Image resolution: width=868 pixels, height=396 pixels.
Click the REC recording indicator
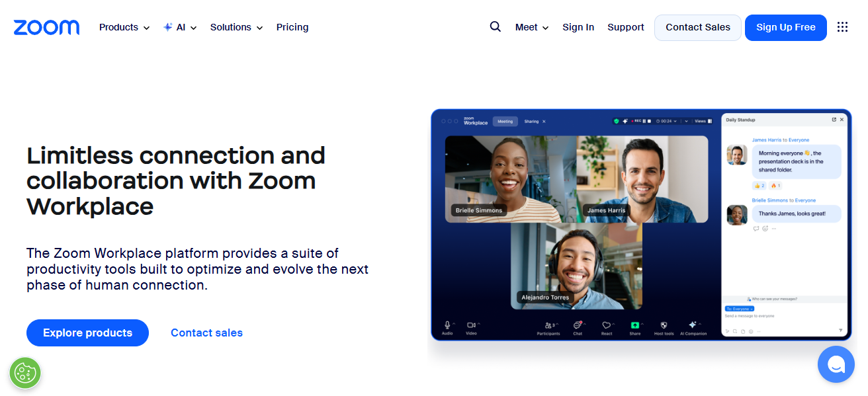click(636, 121)
